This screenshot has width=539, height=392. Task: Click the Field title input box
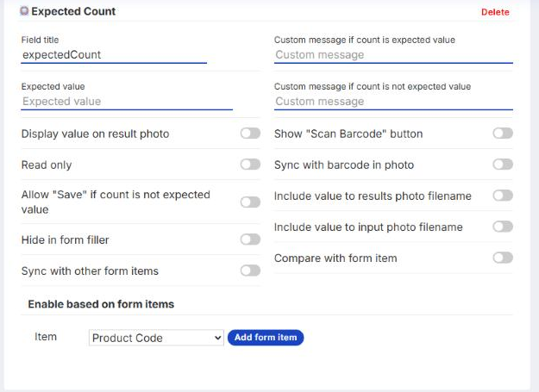(x=114, y=55)
